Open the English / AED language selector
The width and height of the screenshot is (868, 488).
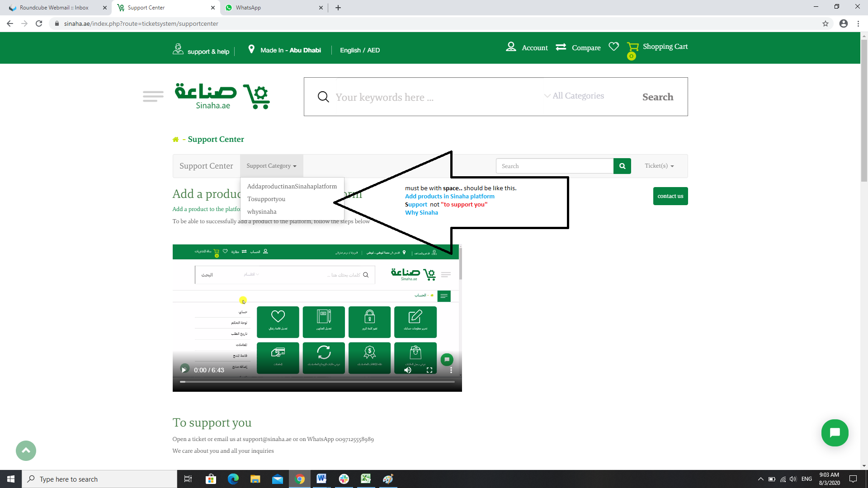[360, 50]
